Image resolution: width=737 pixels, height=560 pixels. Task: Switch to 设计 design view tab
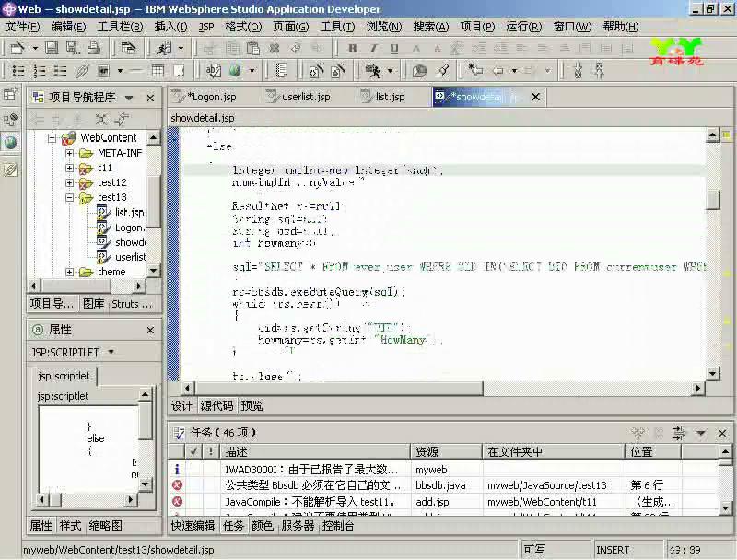181,406
